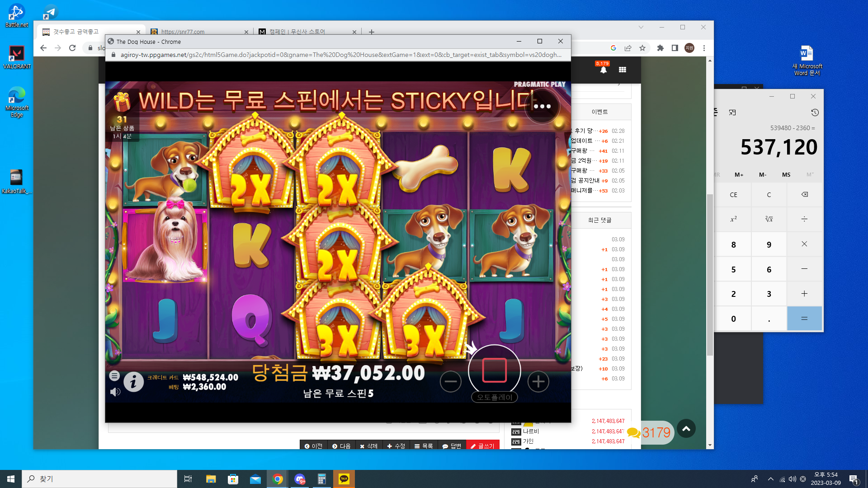Bookmark this page with the star
The image size is (868, 488).
642,48
